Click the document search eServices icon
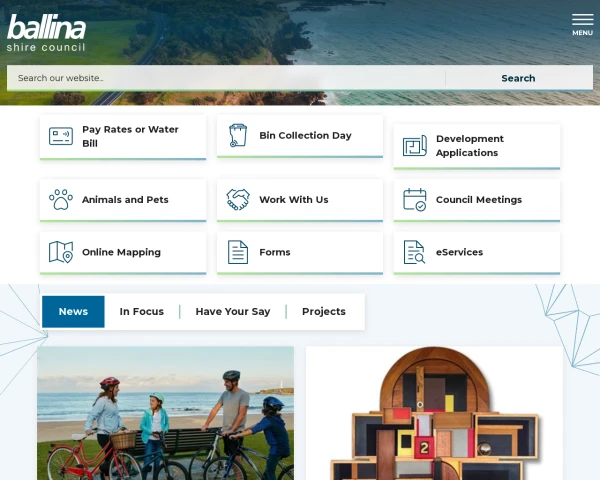 tap(415, 252)
